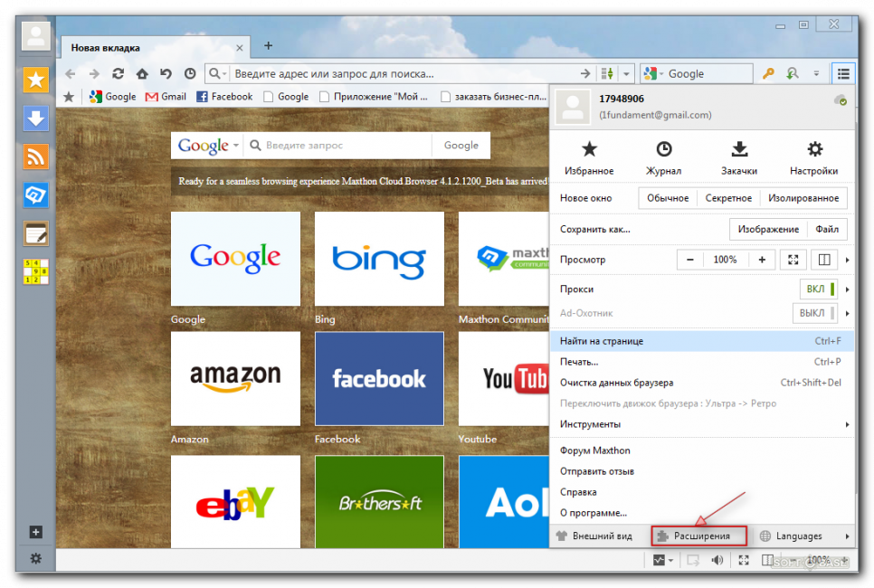Open the RSS feed reader in the sidebar
Viewport: 874px width, 588px height.
point(35,156)
